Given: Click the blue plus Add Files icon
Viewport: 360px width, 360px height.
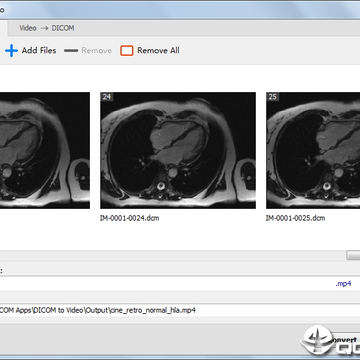Looking at the screenshot, I should pos(11,51).
